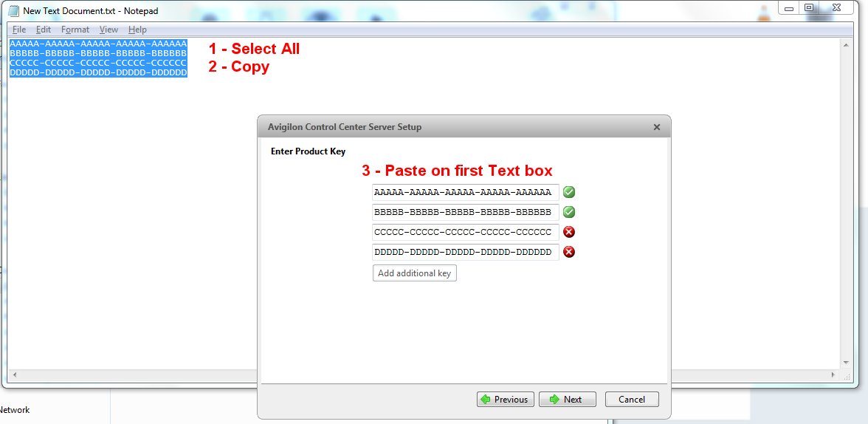868x424 pixels.
Task: Click the highlighted text in Notepad editor
Action: point(97,58)
